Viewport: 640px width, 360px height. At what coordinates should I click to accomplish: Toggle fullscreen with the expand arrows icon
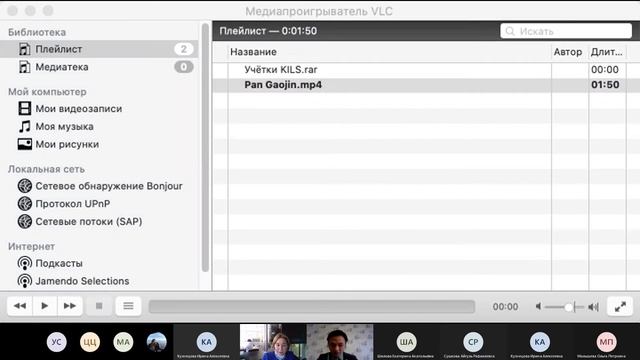(x=620, y=306)
